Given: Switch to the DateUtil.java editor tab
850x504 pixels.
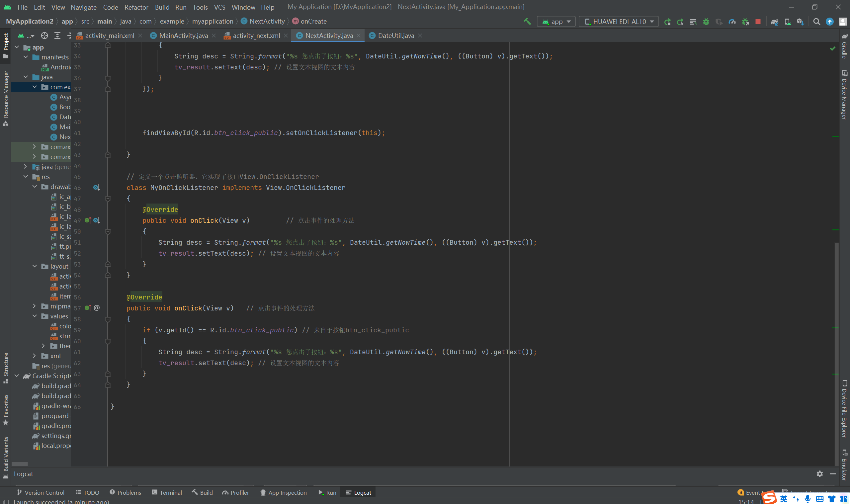Looking at the screenshot, I should 396,36.
